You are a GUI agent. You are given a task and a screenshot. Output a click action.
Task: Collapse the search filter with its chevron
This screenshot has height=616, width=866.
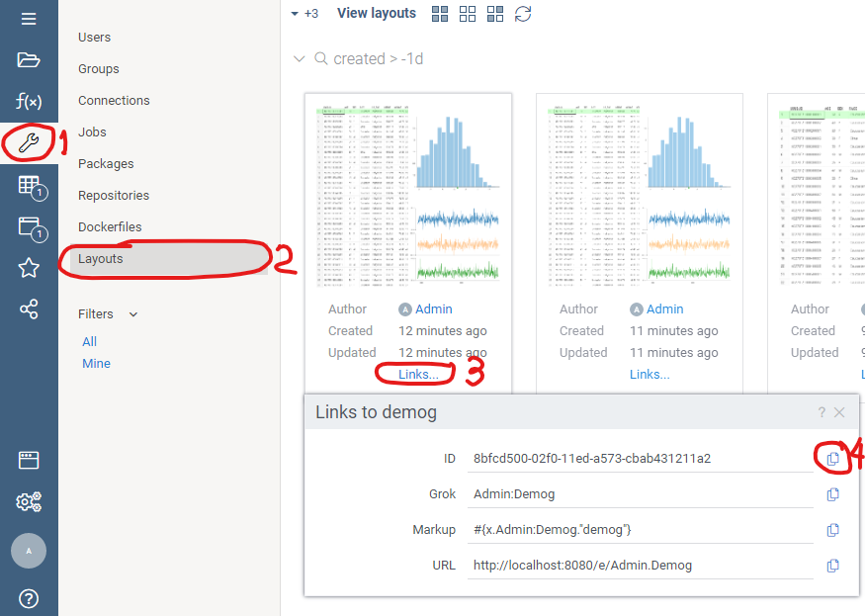(300, 58)
